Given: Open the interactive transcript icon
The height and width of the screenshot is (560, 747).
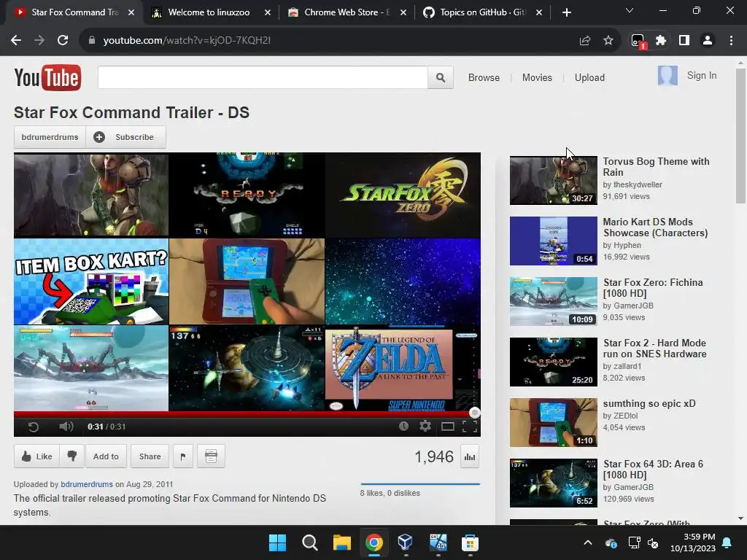Looking at the screenshot, I should 211,456.
